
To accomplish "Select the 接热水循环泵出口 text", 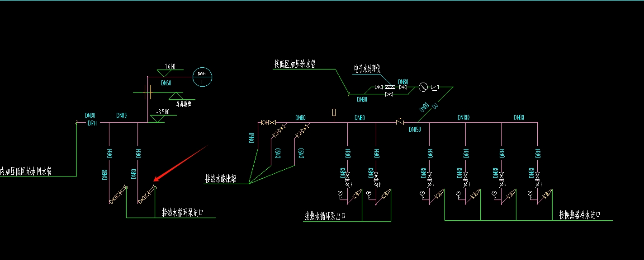I will pyautogui.click(x=325, y=216).
